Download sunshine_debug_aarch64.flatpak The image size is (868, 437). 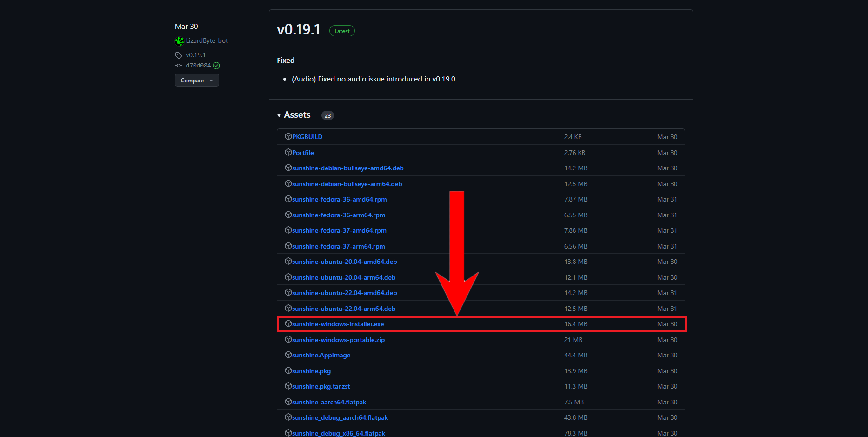click(340, 417)
